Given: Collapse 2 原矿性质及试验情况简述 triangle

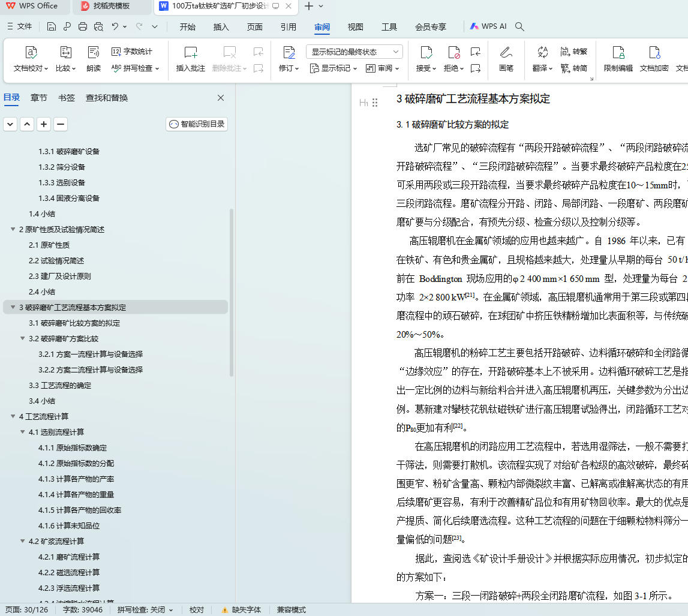Looking at the screenshot, I should coord(13,229).
